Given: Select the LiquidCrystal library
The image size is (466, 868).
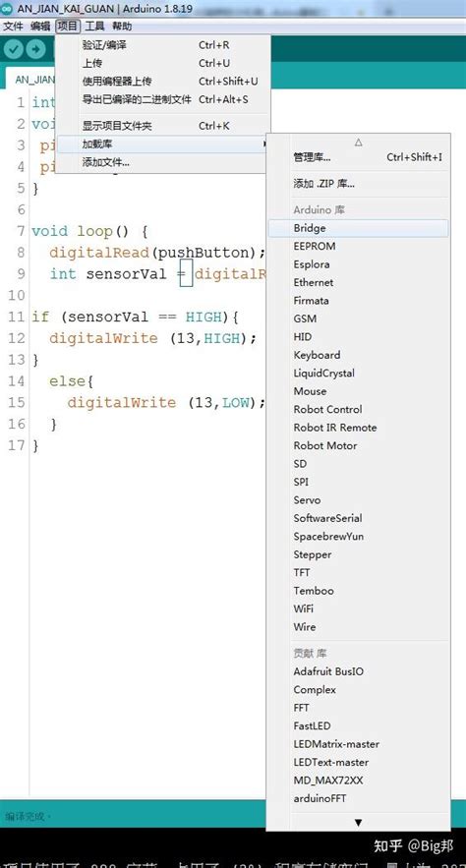Looking at the screenshot, I should click(x=358, y=374).
